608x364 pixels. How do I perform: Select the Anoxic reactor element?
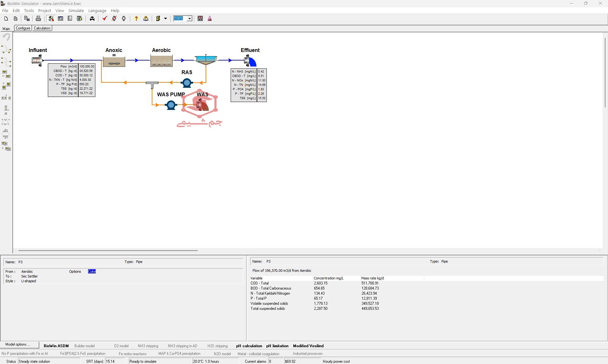click(x=114, y=60)
